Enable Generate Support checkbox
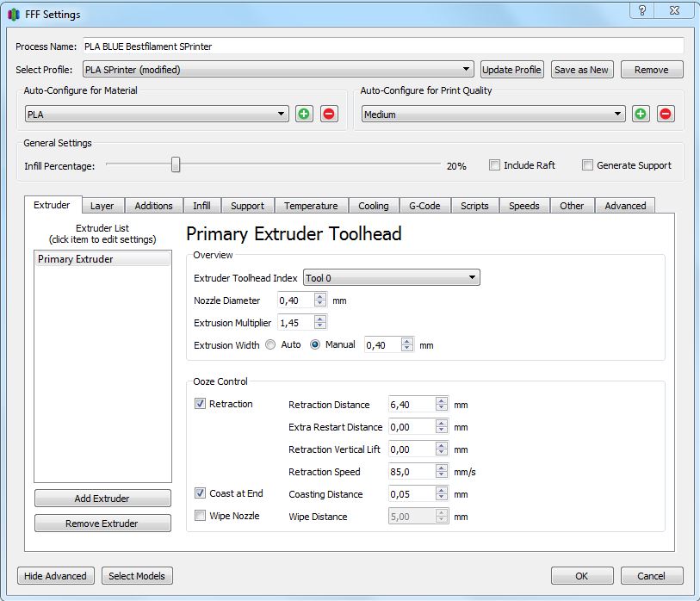Screen dimensions: 700x601 (588, 165)
